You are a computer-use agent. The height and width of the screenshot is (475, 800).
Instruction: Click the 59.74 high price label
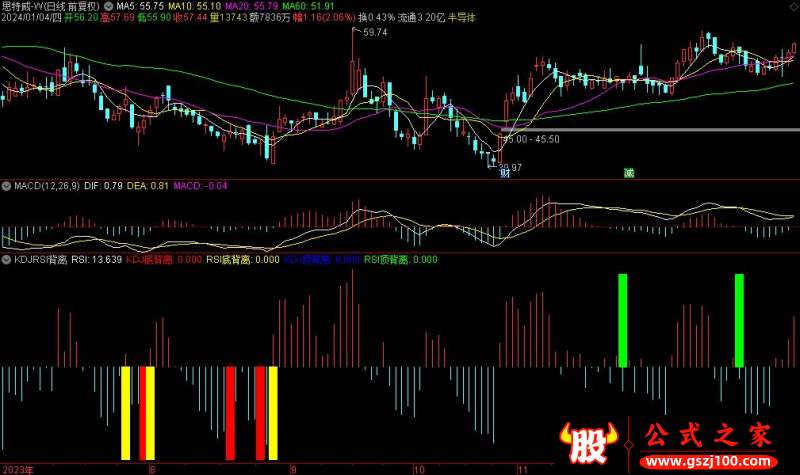coord(373,33)
